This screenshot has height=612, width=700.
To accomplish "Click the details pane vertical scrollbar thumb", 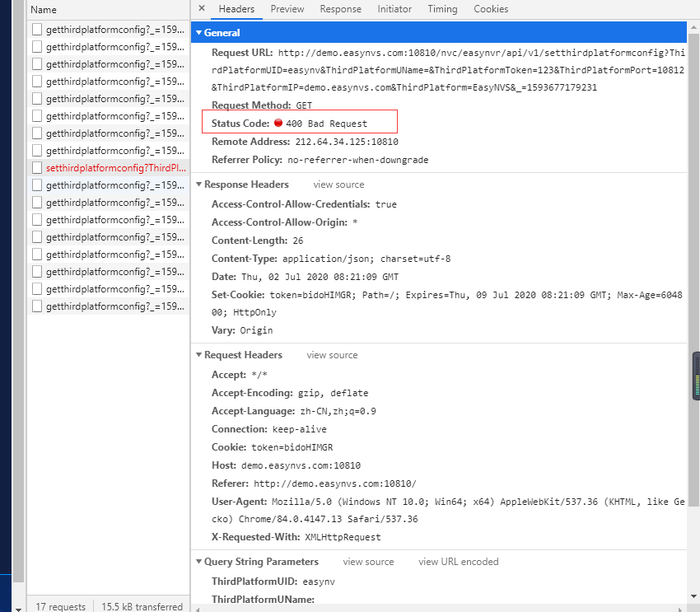I will (693, 270).
